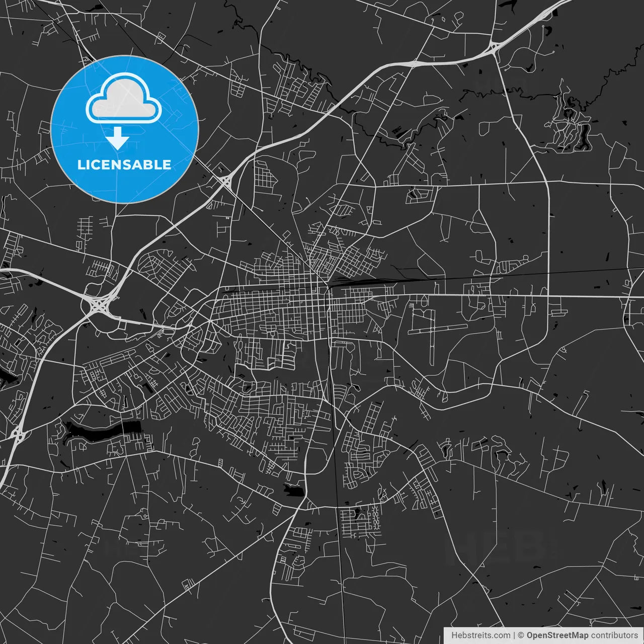Click the dense downtown street grid center
The image size is (644, 644).
[282, 307]
